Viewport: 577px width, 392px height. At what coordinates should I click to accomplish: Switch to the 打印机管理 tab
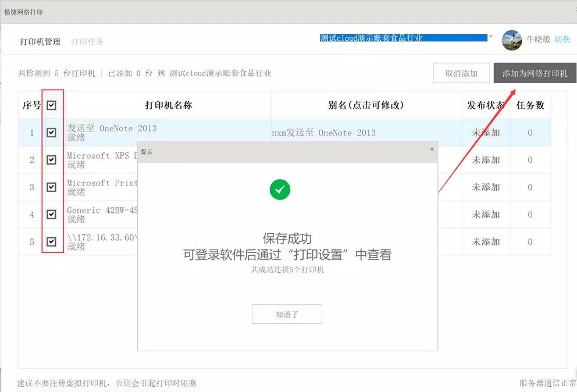(x=40, y=42)
